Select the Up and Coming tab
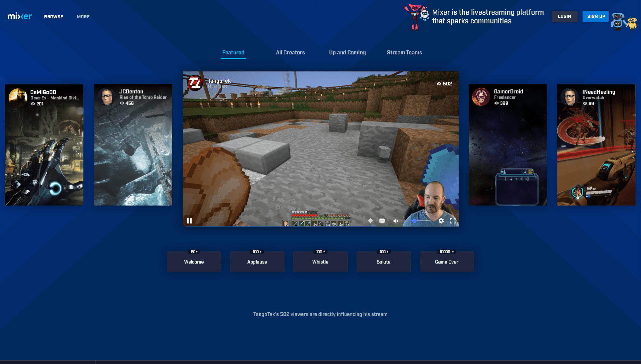This screenshot has height=364, width=641. (347, 52)
